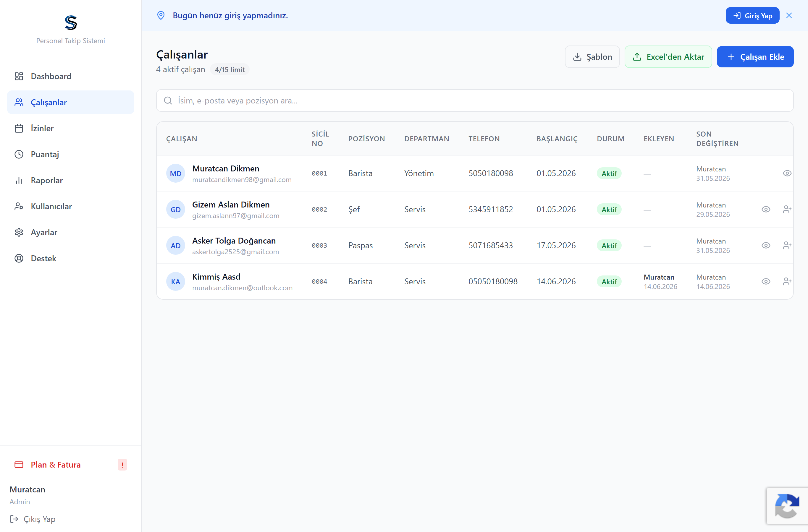The image size is (808, 532).
Task: Click the Ayarlar gear icon
Action: (19, 232)
